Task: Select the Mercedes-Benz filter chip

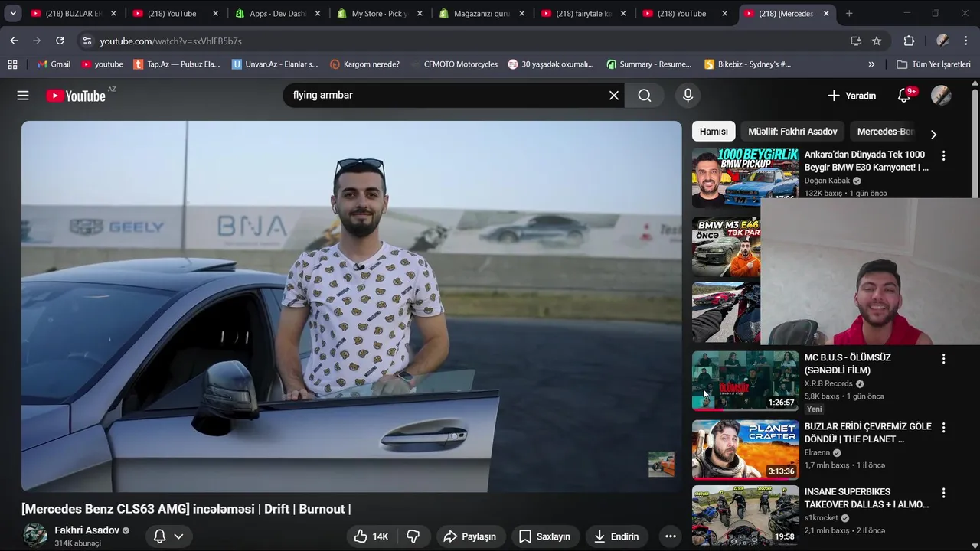Action: 886,132
